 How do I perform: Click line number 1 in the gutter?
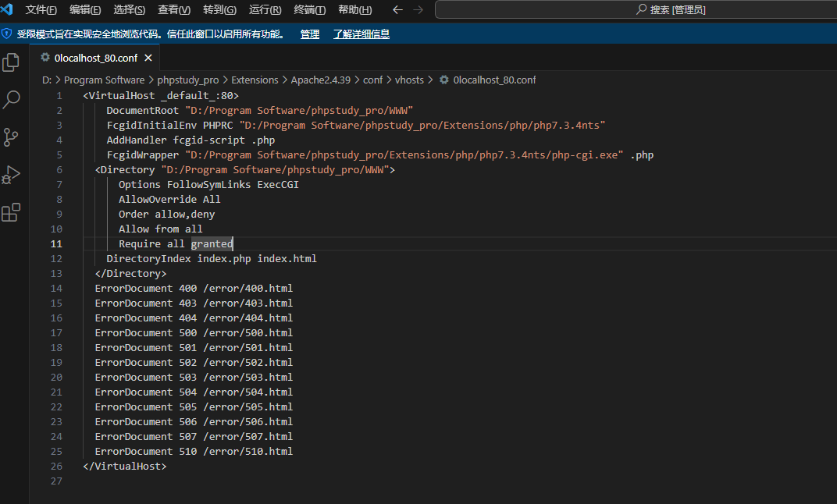[59, 95]
